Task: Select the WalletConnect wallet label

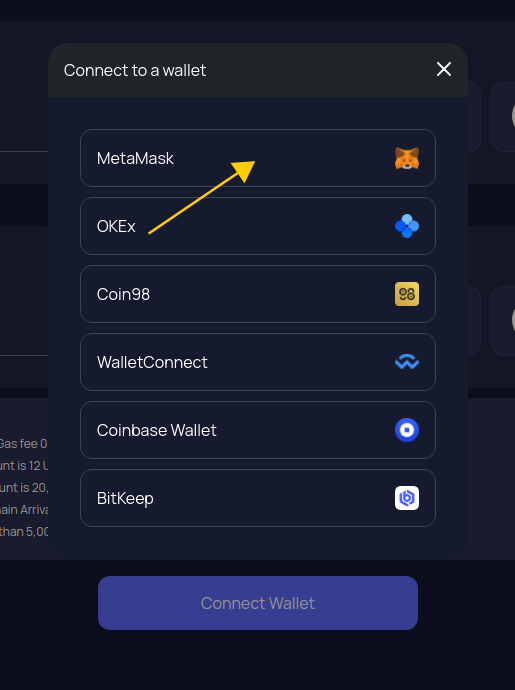Action: click(152, 362)
